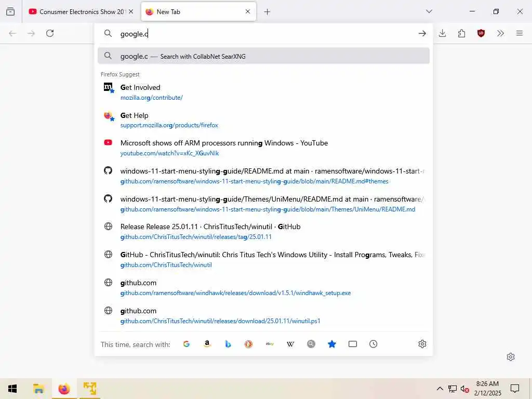532x399 pixels.
Task: Close the New Tab tab
Action: (x=248, y=11)
